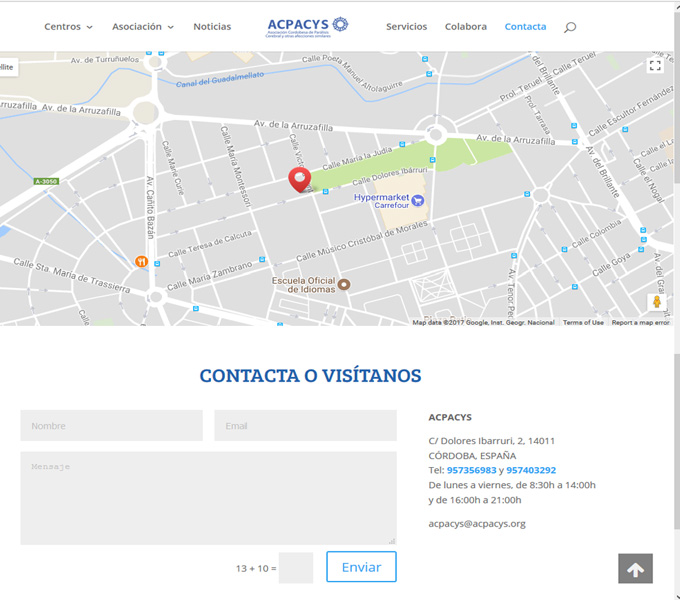Click the acpacys@acpacys.org email address
The width and height of the screenshot is (680, 600).
point(477,524)
